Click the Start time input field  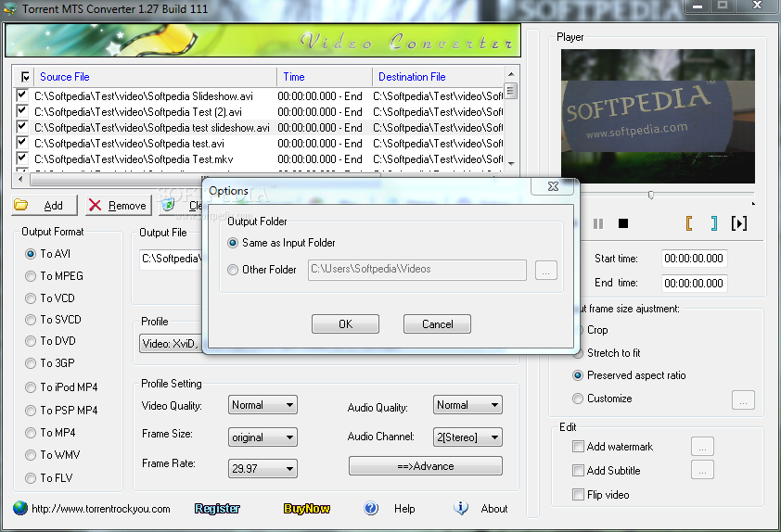(x=694, y=259)
